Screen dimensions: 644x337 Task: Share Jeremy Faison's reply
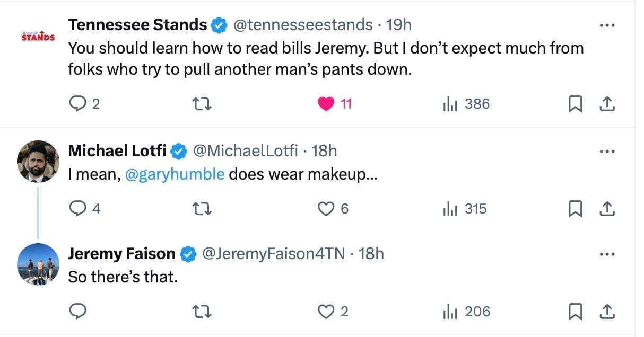[606, 312]
